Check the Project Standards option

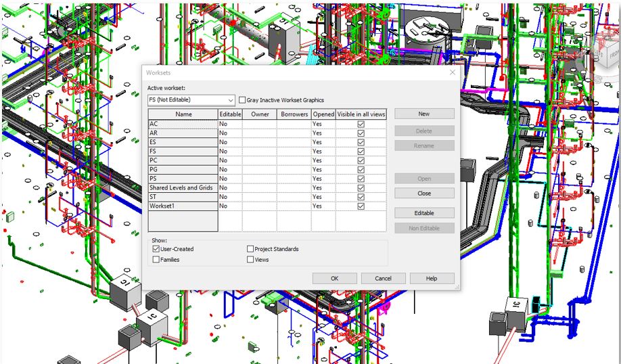[x=251, y=249]
